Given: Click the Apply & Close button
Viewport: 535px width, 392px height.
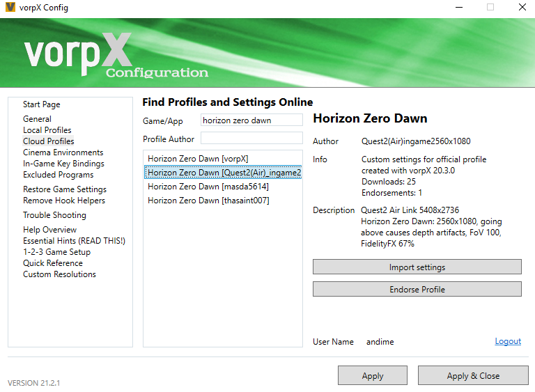Looking at the screenshot, I should 473,375.
